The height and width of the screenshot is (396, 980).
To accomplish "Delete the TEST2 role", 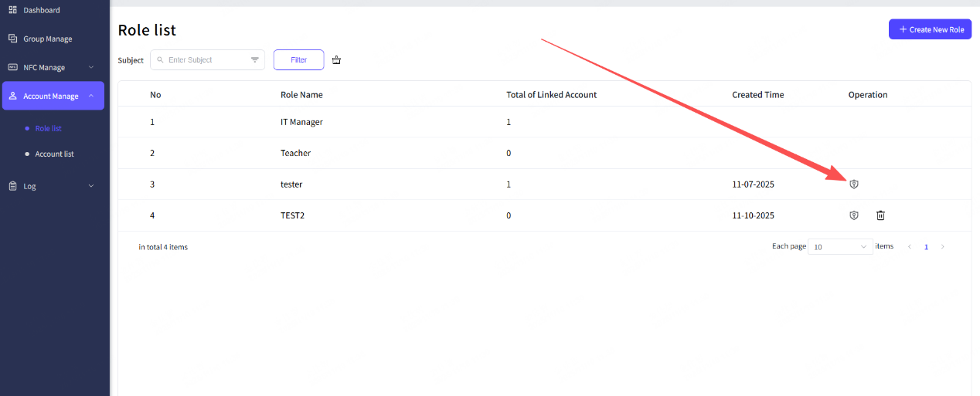I will point(880,215).
